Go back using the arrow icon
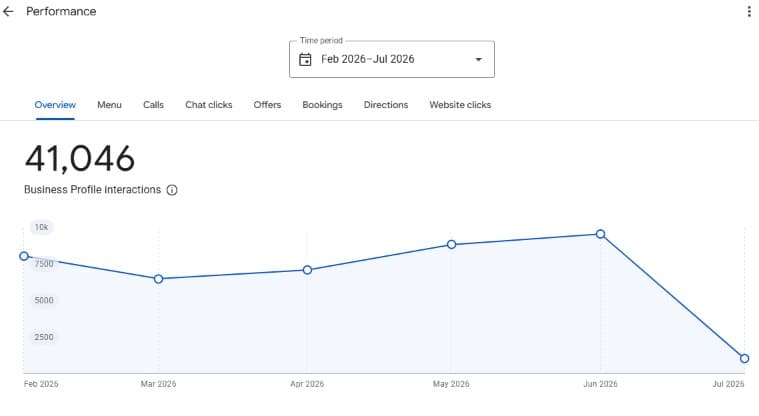The image size is (759, 416). (x=8, y=11)
